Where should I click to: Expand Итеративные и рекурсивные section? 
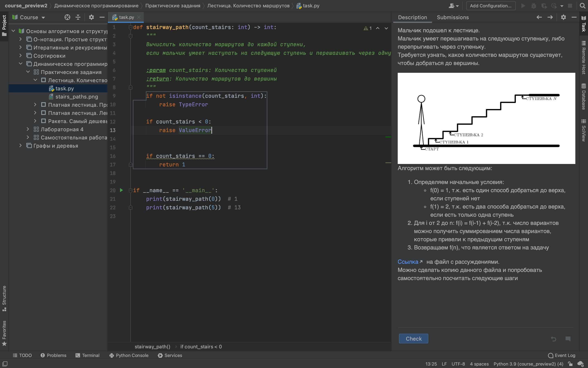(21, 47)
